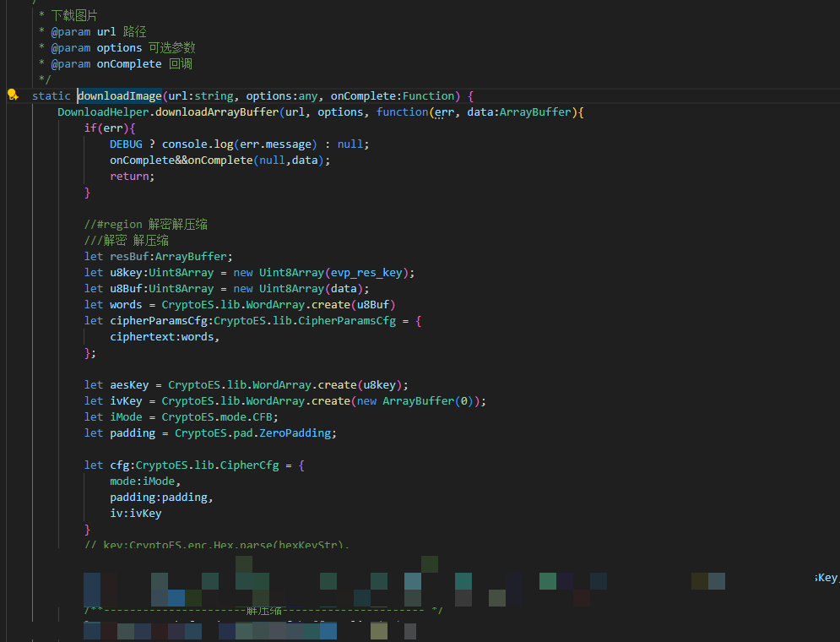Click 'ivKey' variable declaration

[126, 401]
